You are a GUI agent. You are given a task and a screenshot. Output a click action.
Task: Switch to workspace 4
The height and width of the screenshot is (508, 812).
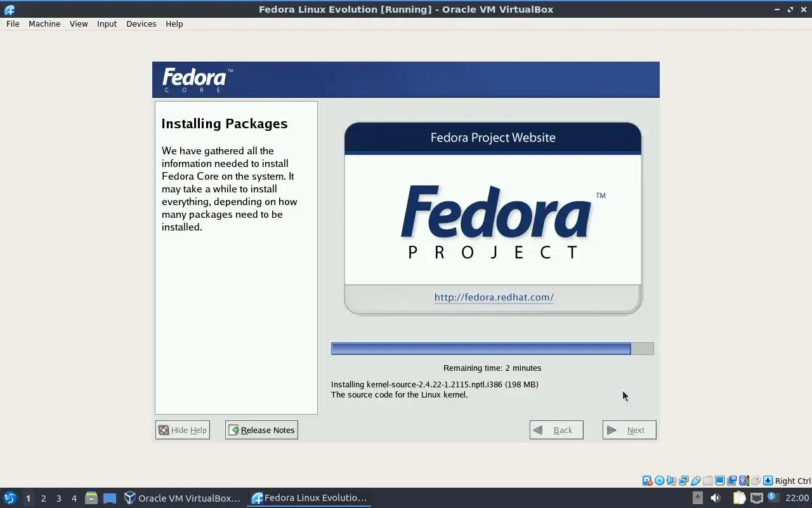pyautogui.click(x=74, y=498)
